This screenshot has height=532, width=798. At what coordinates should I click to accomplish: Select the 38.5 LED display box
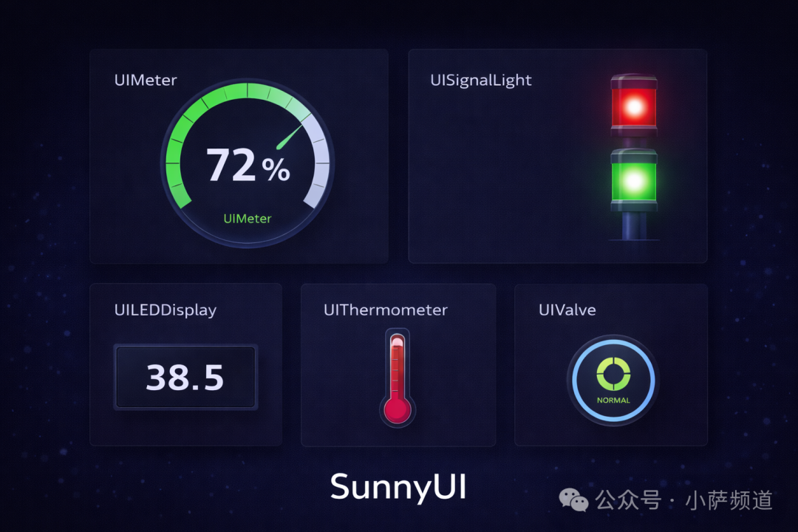click(x=185, y=377)
